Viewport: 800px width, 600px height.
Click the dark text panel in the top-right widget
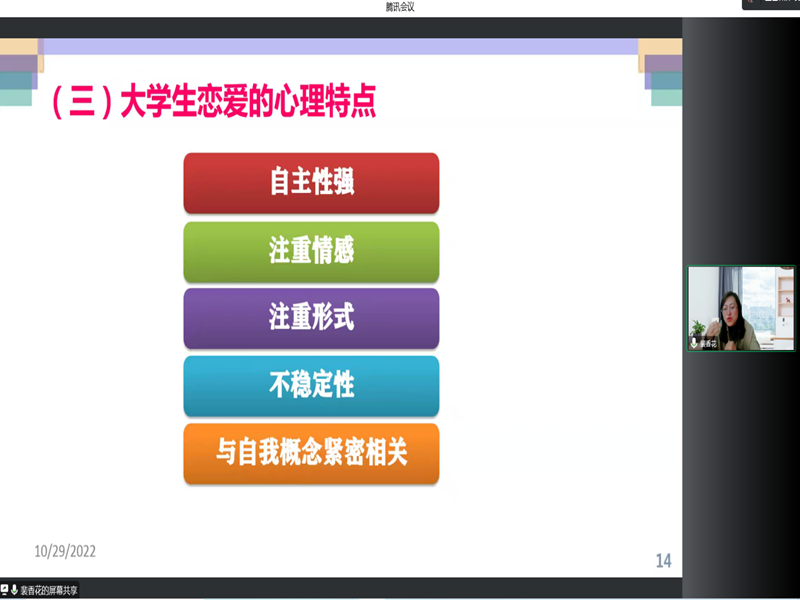coord(776,4)
